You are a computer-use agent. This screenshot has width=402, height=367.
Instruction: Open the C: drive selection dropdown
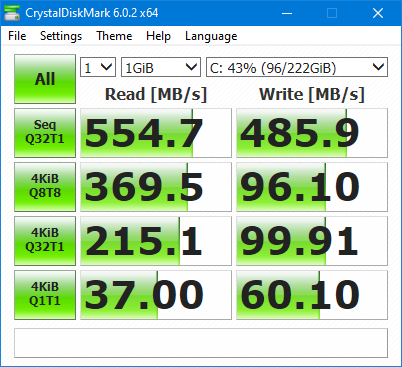(297, 67)
